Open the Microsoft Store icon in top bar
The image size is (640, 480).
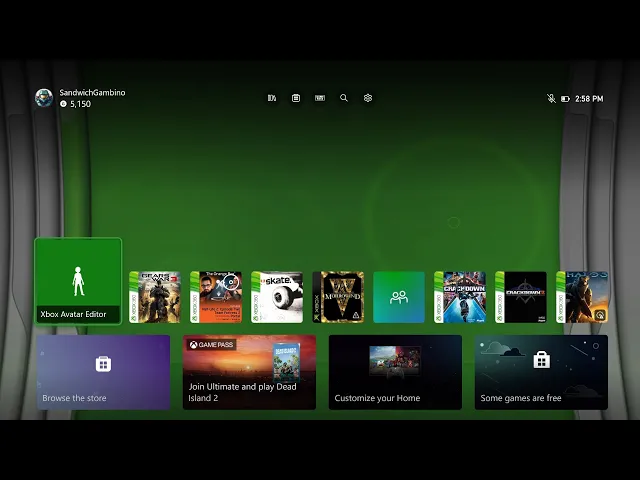point(296,98)
